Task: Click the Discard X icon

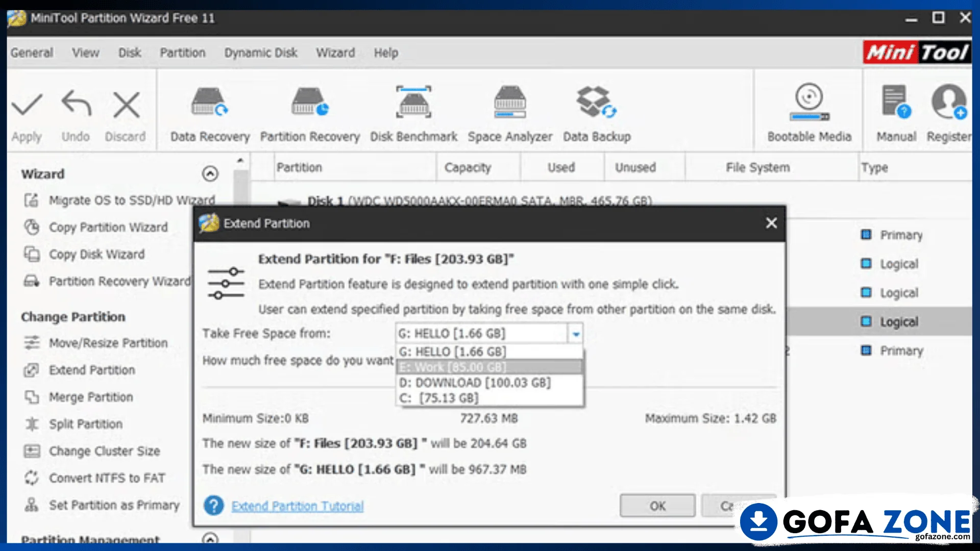Action: [x=126, y=105]
